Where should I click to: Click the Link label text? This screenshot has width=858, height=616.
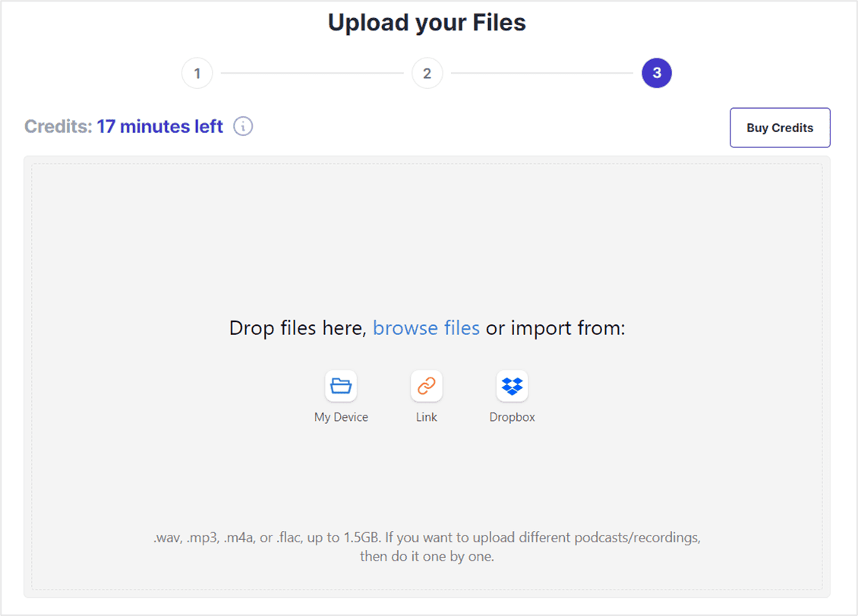point(426,416)
